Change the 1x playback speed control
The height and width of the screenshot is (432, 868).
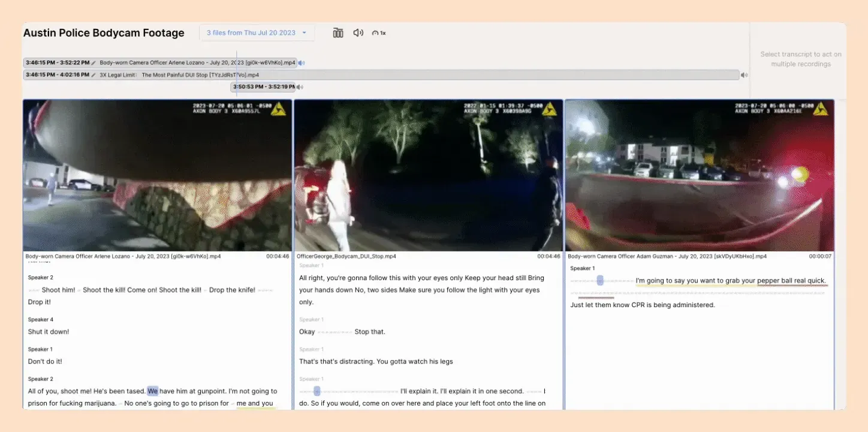click(379, 33)
